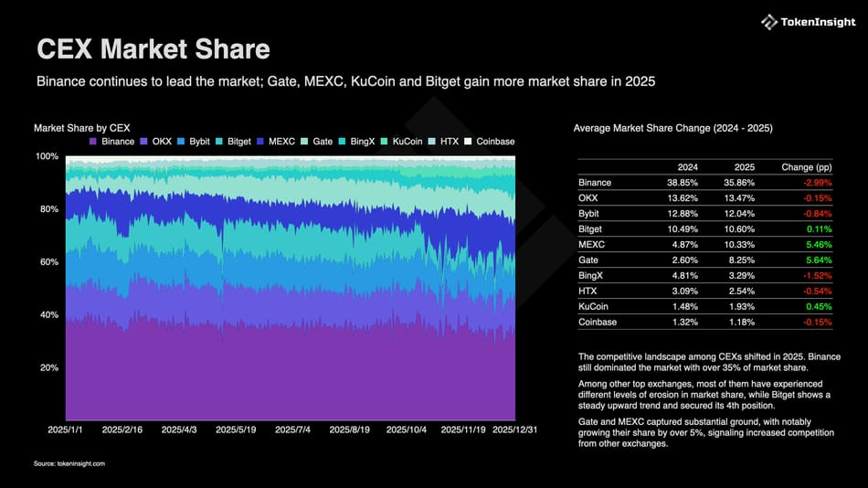Select the HTX legend marker
The height and width of the screenshot is (488, 868).
(x=432, y=142)
